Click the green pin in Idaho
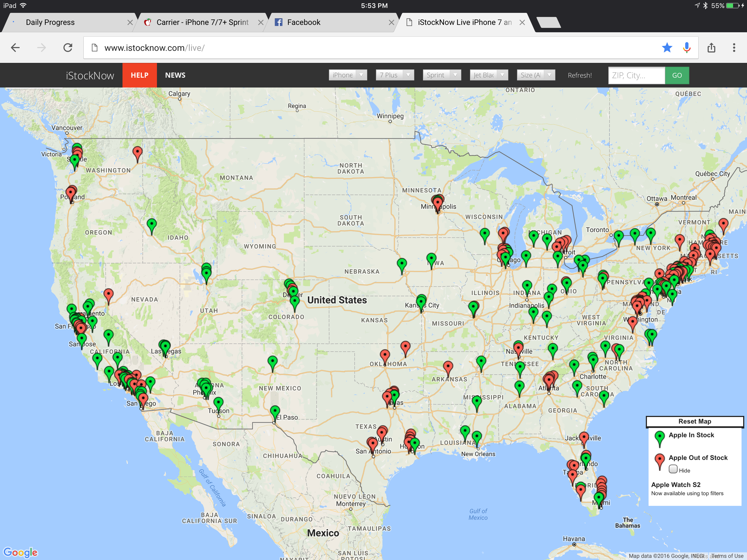This screenshot has height=560, width=747. (x=152, y=226)
